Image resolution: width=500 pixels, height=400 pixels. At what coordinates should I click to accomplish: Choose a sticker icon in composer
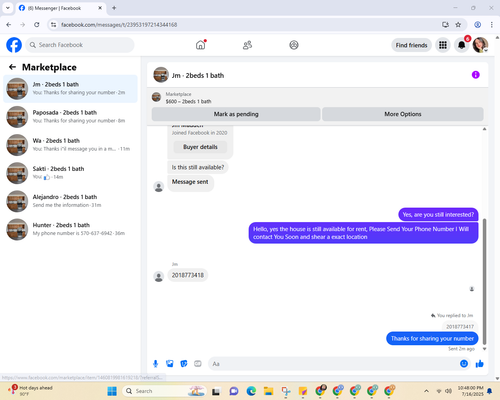184,364
